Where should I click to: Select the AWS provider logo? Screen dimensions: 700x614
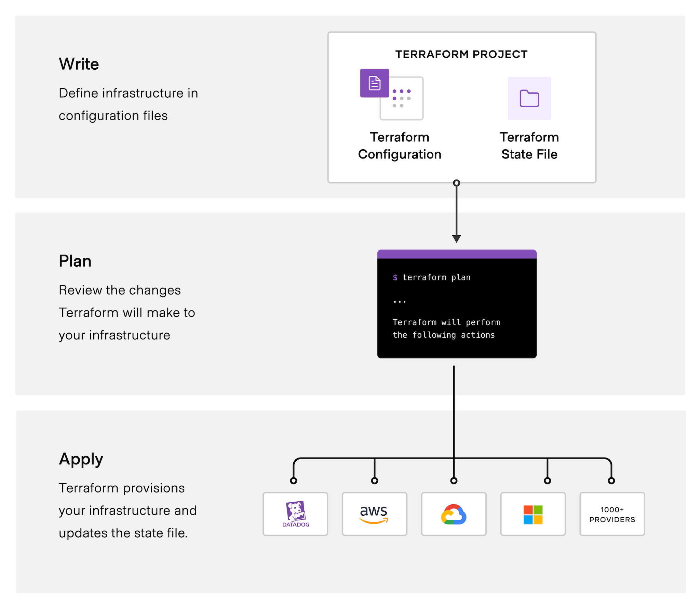(374, 514)
